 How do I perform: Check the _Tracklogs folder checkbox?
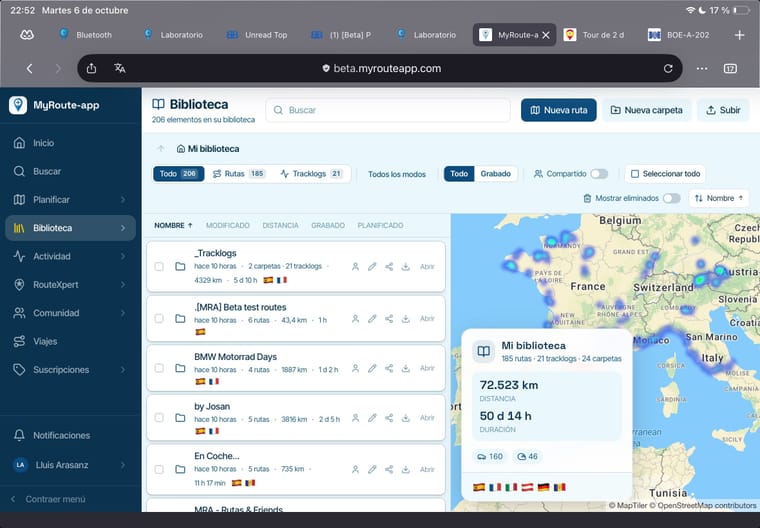point(159,266)
